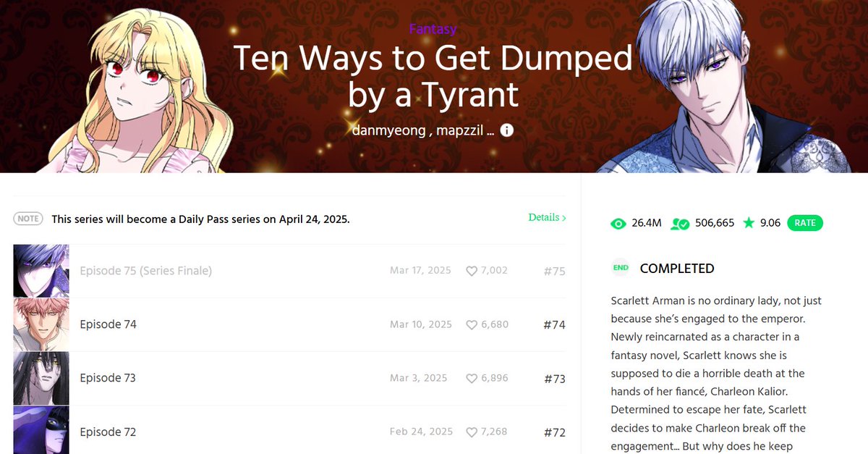
Task: Click the Episode 75 thumbnail image
Action: [x=41, y=271]
